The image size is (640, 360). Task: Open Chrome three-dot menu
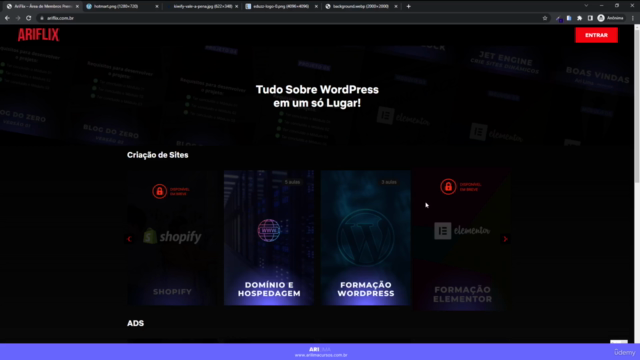633,18
